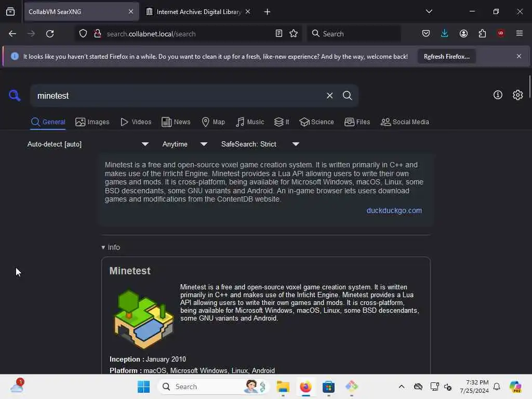Open the News category
Screen dimensions: 532x399
176,122
